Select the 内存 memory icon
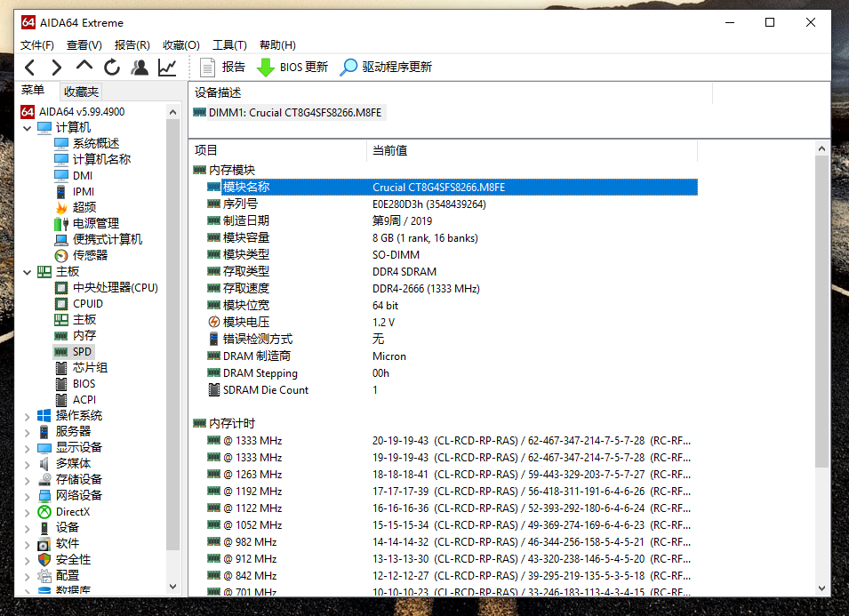Screen dimensions: 849x616 pyautogui.click(x=61, y=336)
